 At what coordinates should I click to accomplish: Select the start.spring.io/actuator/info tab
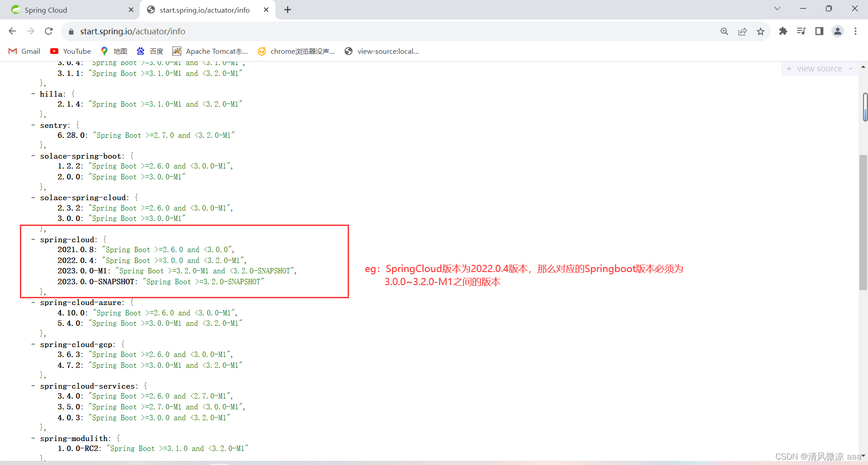pyautogui.click(x=208, y=10)
